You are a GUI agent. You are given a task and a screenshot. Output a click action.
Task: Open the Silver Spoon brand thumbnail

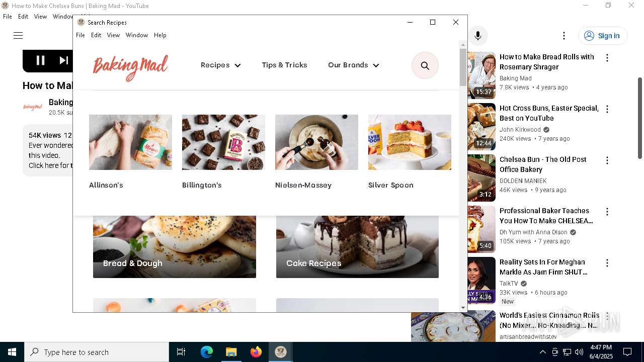point(410,142)
